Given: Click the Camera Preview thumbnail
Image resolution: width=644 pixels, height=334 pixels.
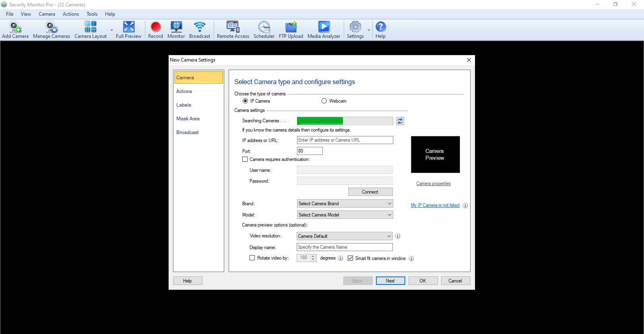Looking at the screenshot, I should (x=436, y=155).
